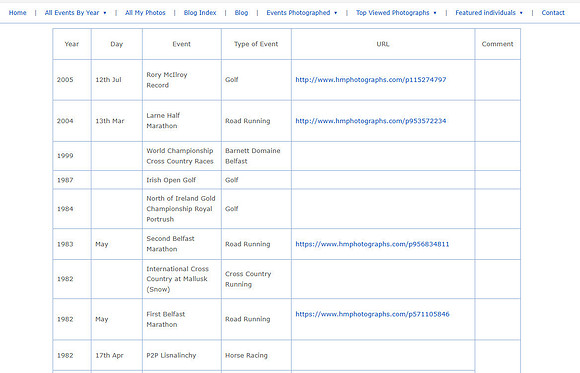Open Second Belfast Marathon URL p956834811
Viewport: 580px width, 373px height.
point(372,244)
